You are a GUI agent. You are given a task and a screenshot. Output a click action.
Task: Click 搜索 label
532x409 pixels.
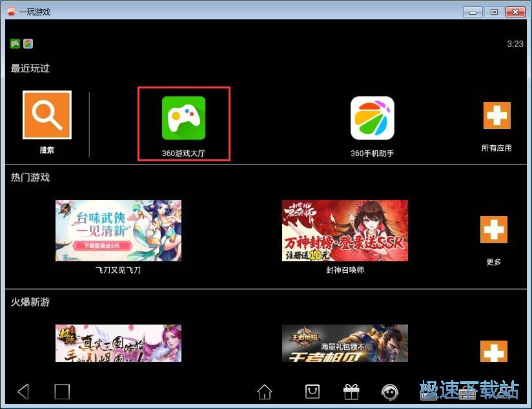pos(47,150)
